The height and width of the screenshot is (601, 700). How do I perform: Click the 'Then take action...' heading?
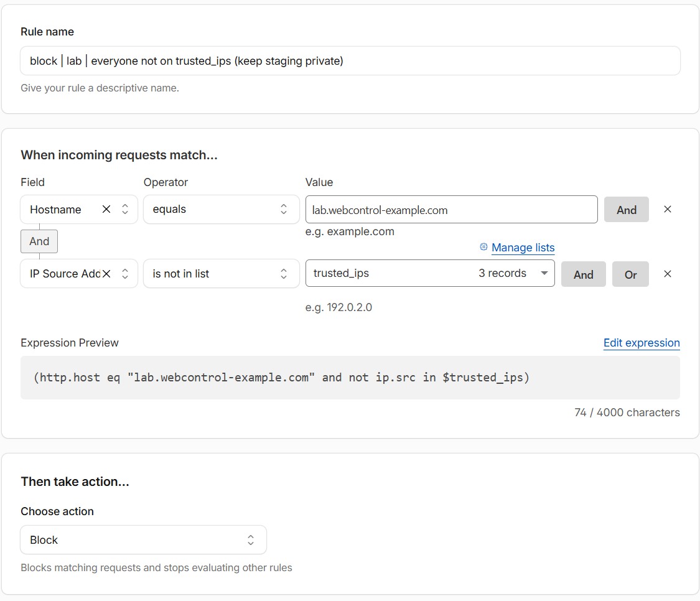click(x=75, y=482)
